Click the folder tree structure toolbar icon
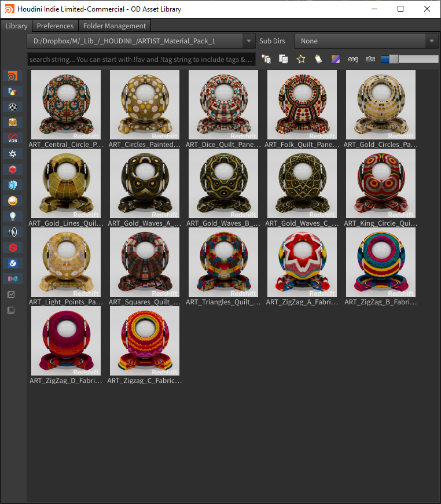The height and width of the screenshot is (504, 441). tap(266, 59)
